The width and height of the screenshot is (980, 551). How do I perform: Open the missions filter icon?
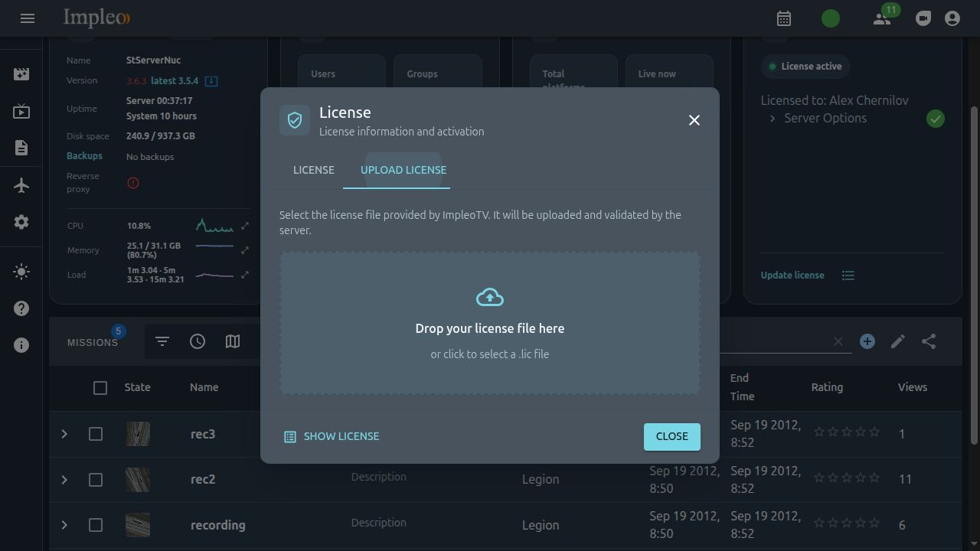[162, 341]
